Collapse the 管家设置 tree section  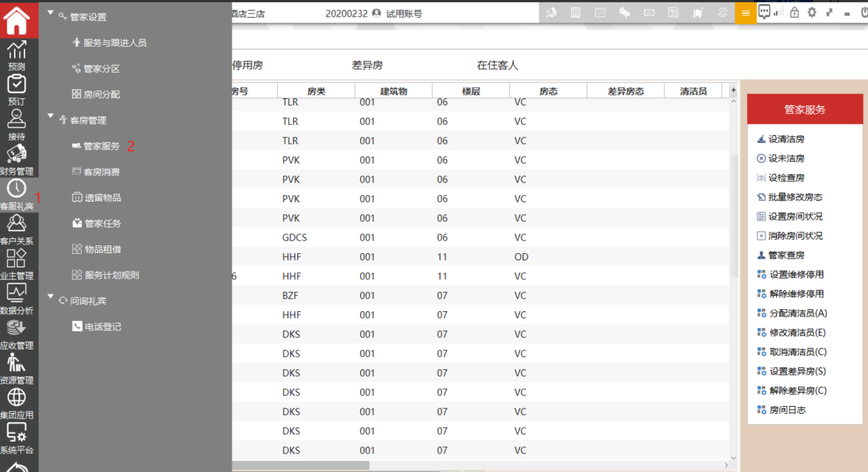50,13
